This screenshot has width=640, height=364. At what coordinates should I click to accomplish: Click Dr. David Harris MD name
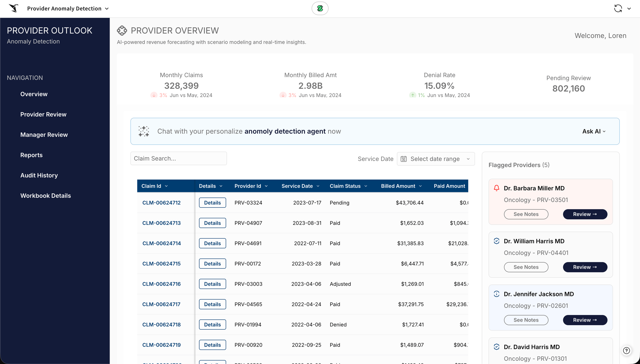pyautogui.click(x=532, y=347)
